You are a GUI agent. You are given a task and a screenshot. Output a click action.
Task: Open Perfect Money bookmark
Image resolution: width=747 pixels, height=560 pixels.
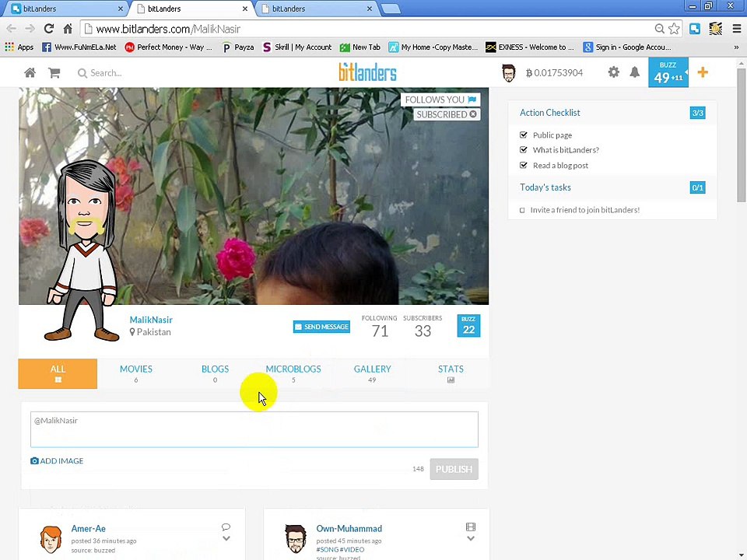pyautogui.click(x=169, y=47)
